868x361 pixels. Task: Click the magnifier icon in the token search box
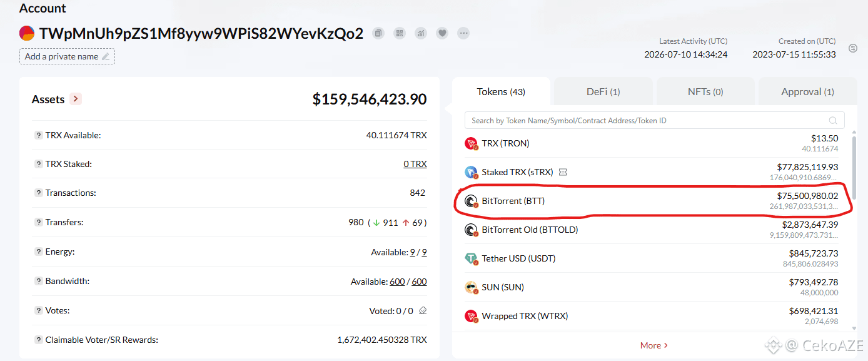[833, 120]
